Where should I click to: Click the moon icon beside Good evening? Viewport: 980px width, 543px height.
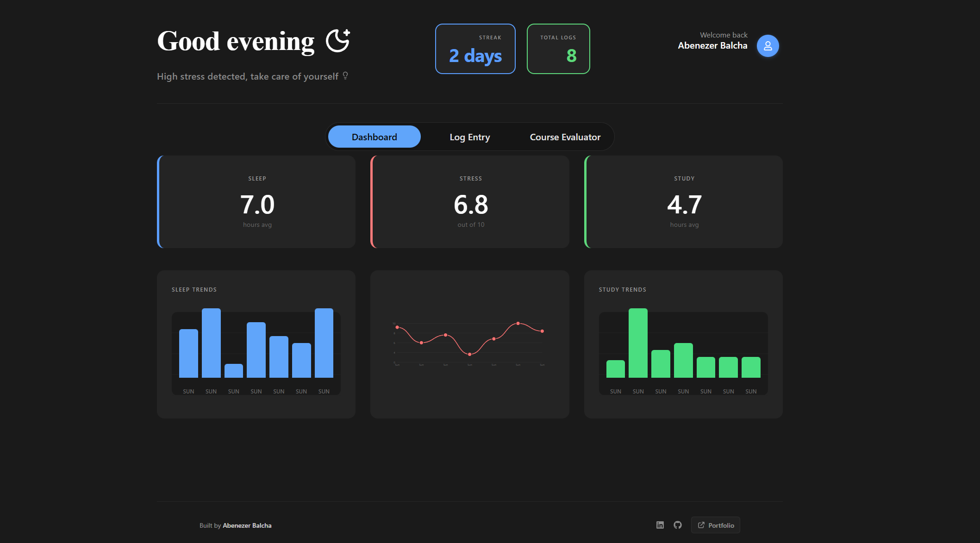(x=338, y=41)
